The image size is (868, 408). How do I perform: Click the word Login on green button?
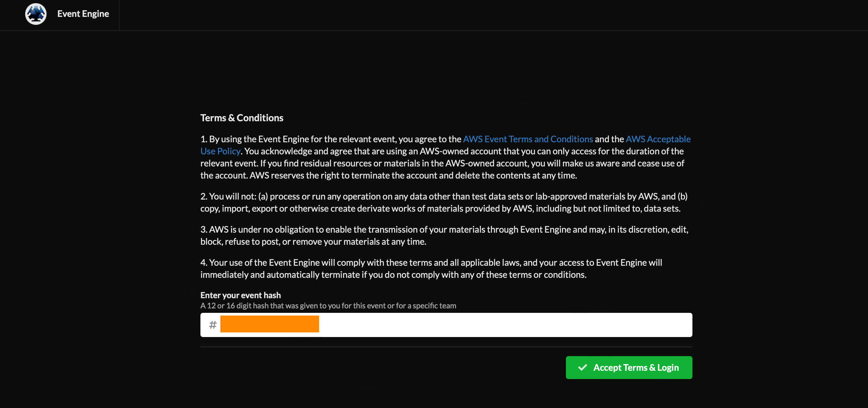point(668,367)
